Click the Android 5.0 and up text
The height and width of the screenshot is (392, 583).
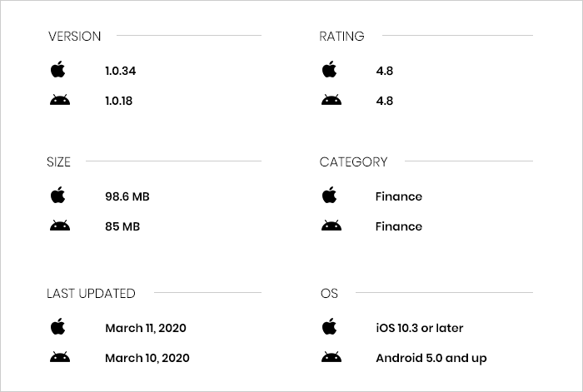point(431,359)
